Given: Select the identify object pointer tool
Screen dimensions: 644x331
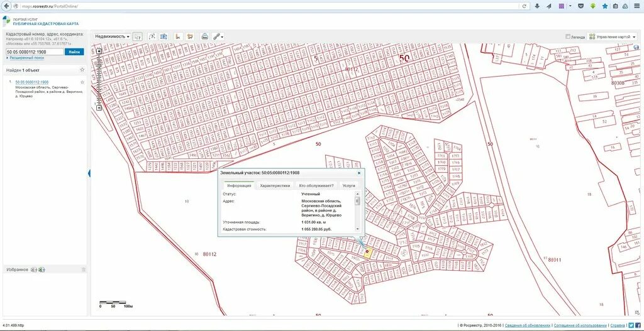Looking at the screenshot, I should point(138,36).
